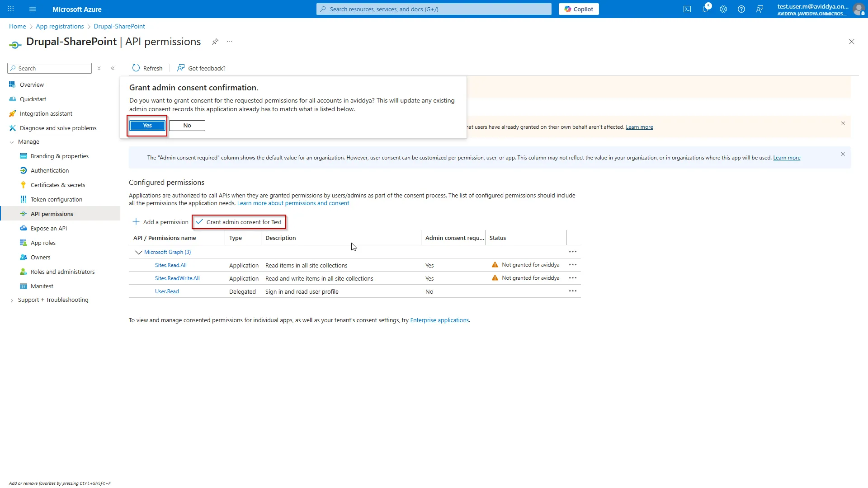The height and width of the screenshot is (488, 868).
Task: Collapse the Microsoft Graph (3) group
Action: pos(139,252)
